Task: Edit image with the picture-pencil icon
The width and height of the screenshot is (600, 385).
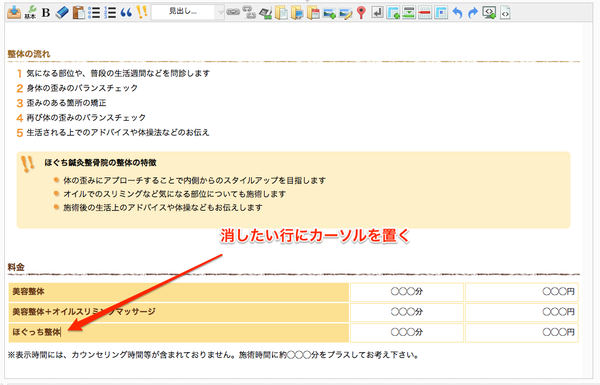Action: tap(346, 13)
